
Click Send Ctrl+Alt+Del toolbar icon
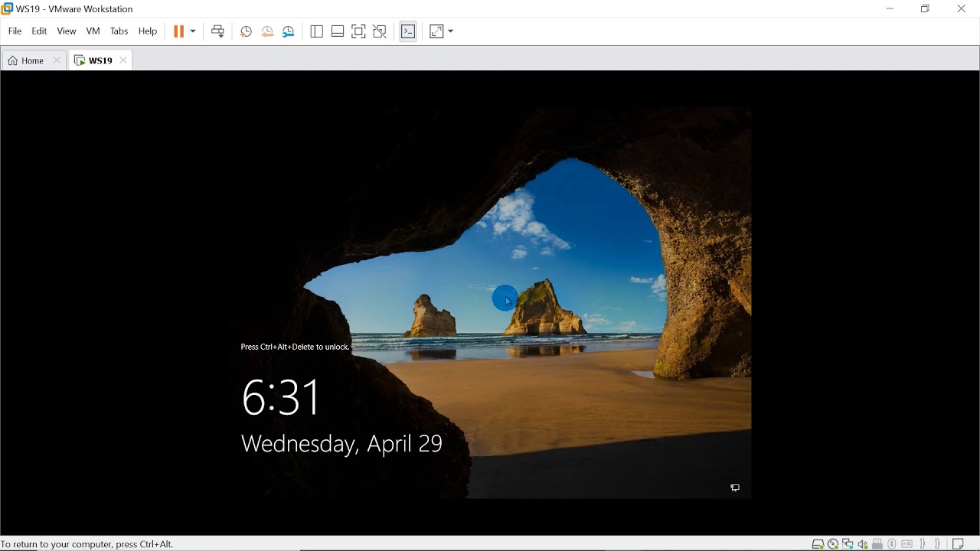pyautogui.click(x=218, y=31)
